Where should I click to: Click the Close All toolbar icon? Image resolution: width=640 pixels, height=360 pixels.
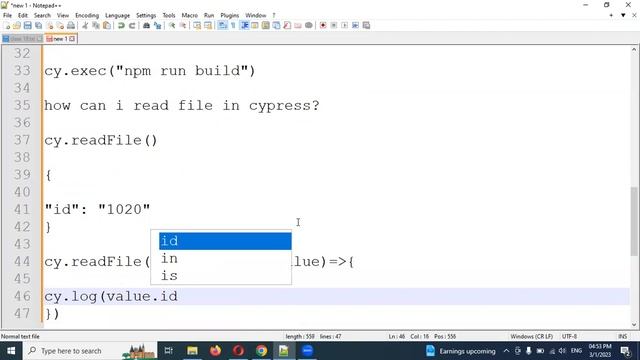coord(60,25)
